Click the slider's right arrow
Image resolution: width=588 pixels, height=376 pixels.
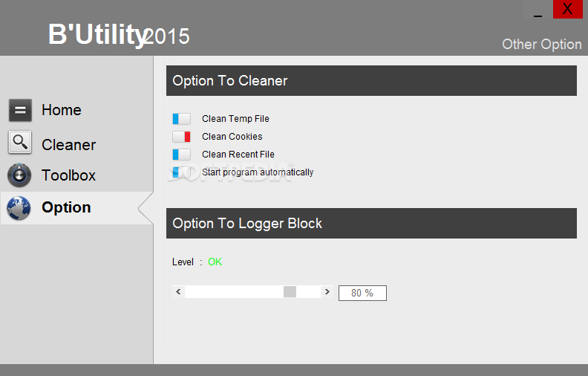click(x=327, y=292)
